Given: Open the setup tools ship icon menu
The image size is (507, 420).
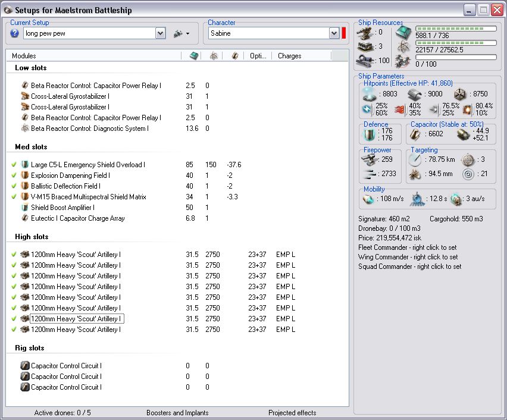Looking at the screenshot, I should [x=181, y=33].
